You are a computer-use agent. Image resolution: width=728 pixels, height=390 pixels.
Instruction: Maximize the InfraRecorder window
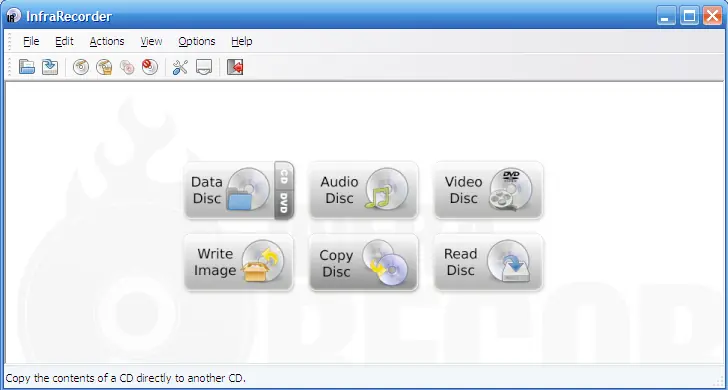[x=689, y=16]
